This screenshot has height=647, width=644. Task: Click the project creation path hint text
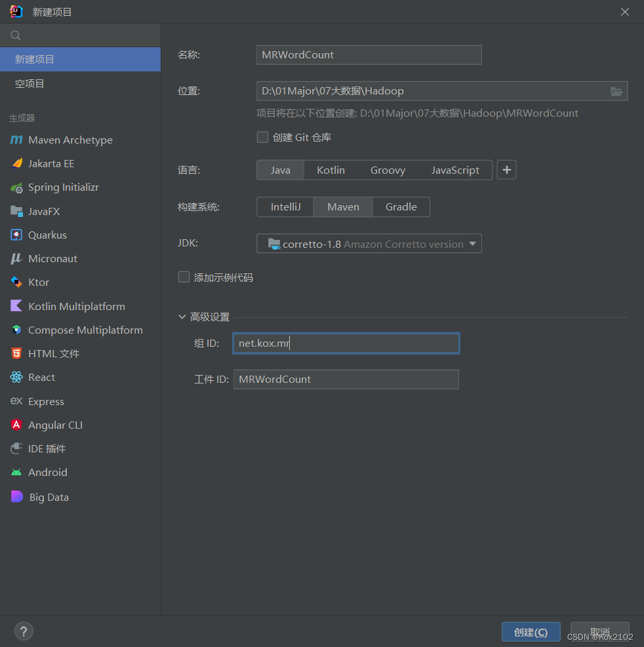click(x=417, y=113)
